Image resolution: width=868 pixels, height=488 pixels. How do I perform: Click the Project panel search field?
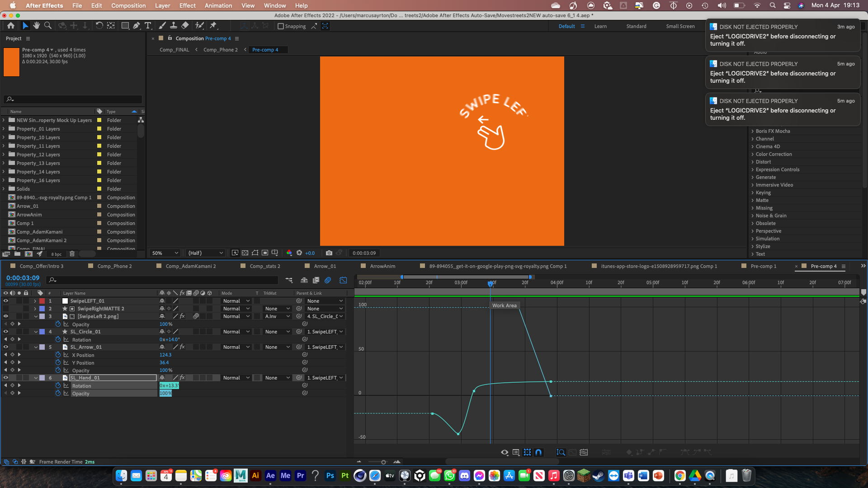72,99
